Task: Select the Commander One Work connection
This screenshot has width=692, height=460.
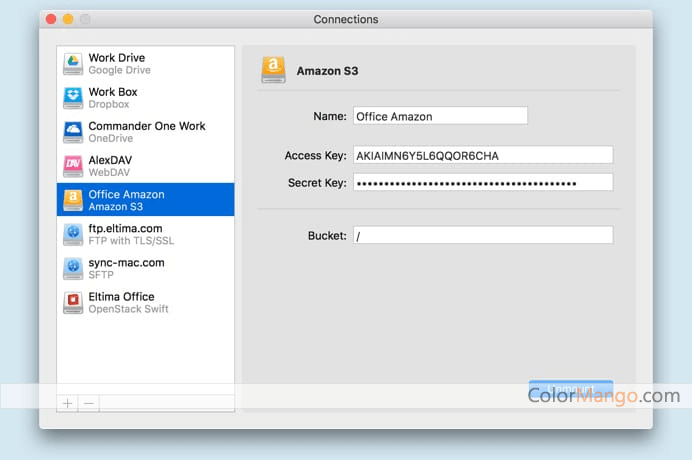Action: pyautogui.click(x=147, y=132)
